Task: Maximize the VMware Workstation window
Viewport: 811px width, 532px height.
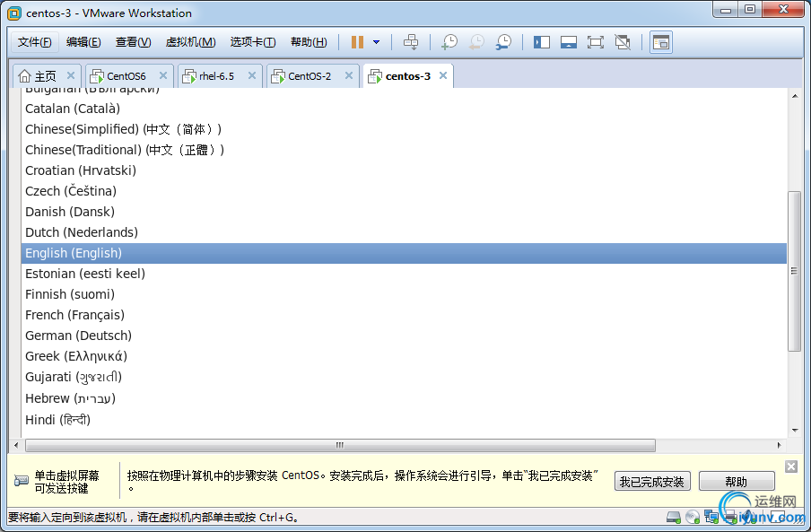Action: (749, 10)
